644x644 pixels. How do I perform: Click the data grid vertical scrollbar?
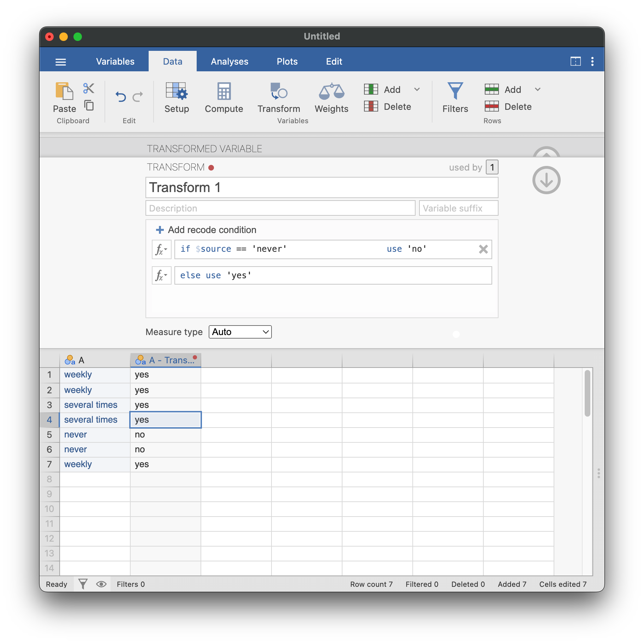588,393
